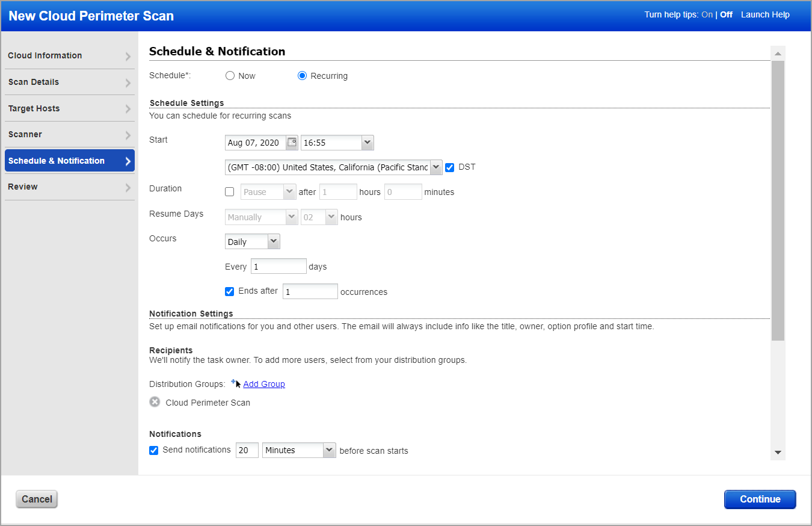This screenshot has height=526, width=812.
Task: Disable Send notifications before scan starts
Action: [154, 450]
